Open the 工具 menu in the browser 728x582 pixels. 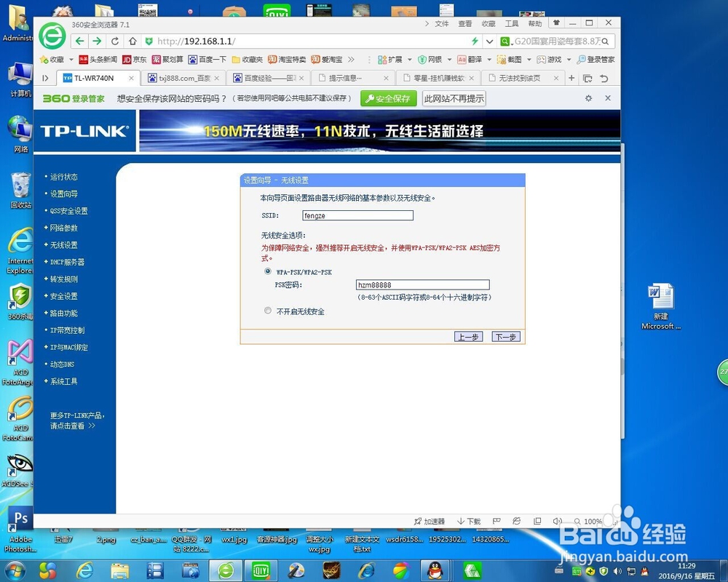511,23
